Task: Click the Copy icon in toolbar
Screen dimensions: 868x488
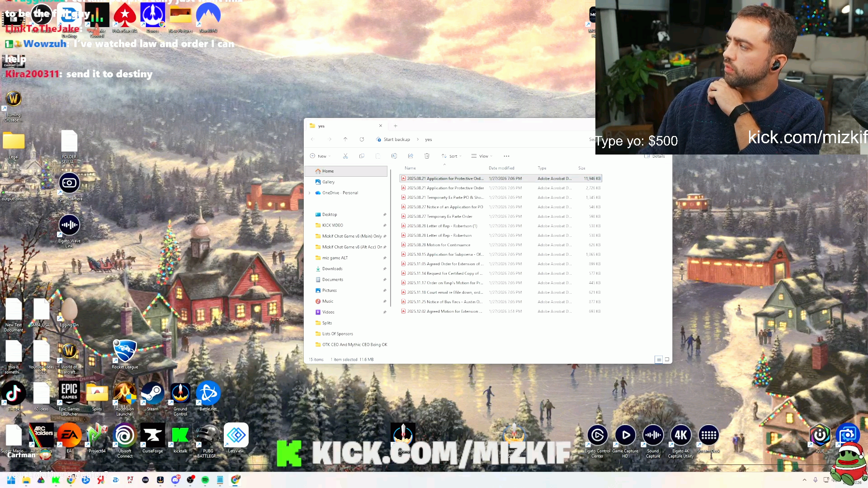Action: click(x=362, y=156)
